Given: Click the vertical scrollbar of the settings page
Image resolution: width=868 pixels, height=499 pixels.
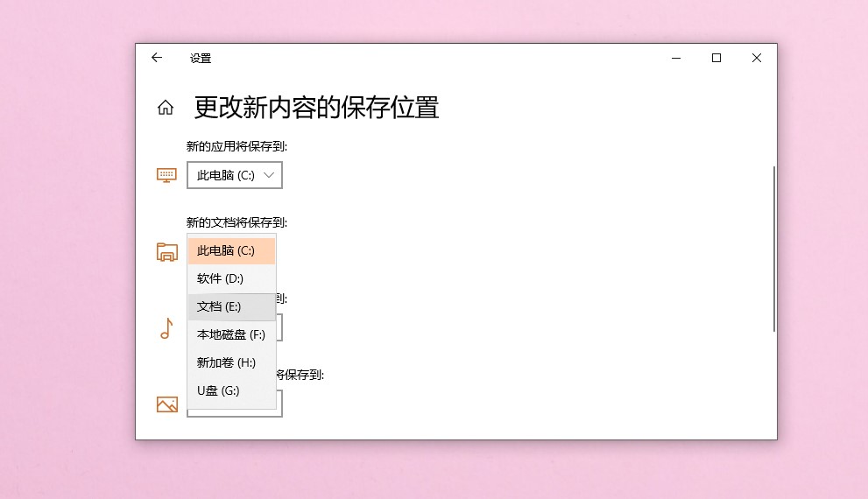Looking at the screenshot, I should point(774,249).
